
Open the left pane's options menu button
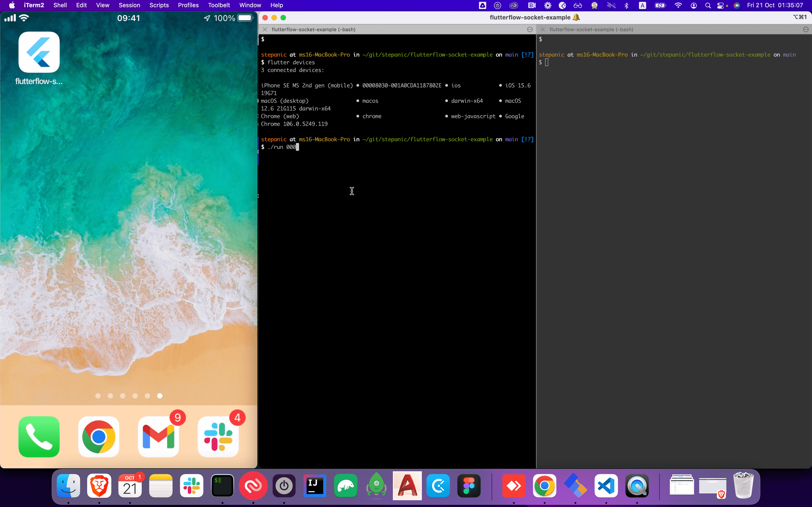[530, 29]
